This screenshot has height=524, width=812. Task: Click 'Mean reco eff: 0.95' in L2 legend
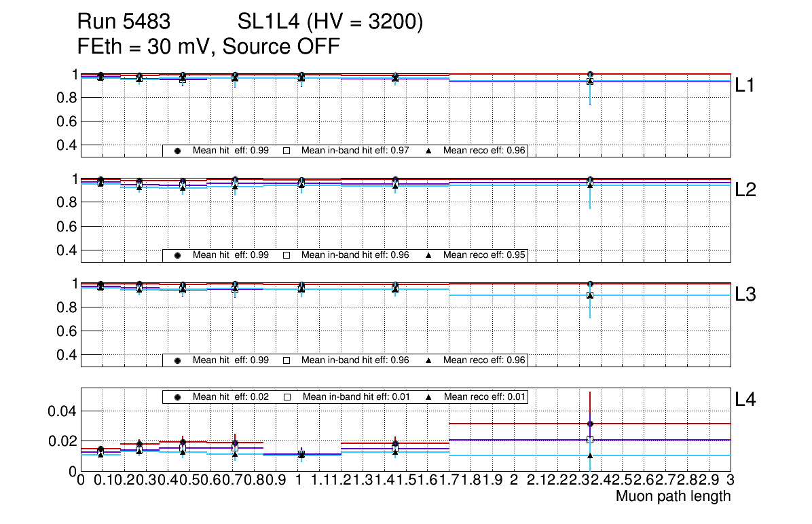(484, 255)
